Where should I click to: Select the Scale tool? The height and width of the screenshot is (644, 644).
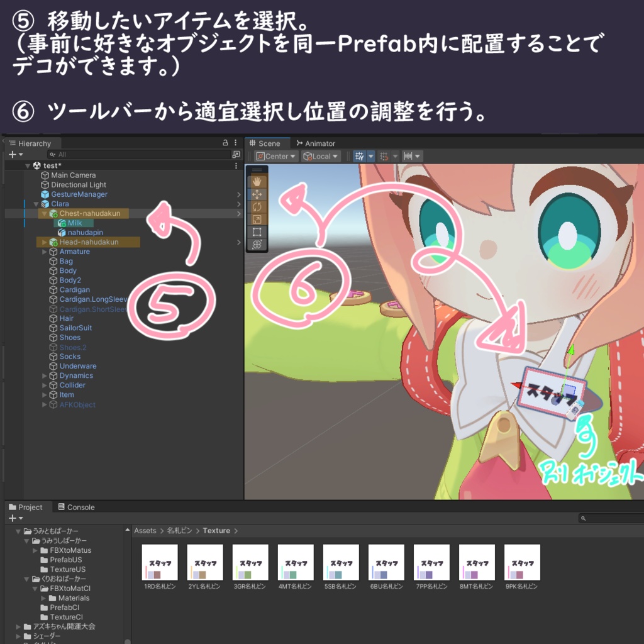pyautogui.click(x=256, y=218)
